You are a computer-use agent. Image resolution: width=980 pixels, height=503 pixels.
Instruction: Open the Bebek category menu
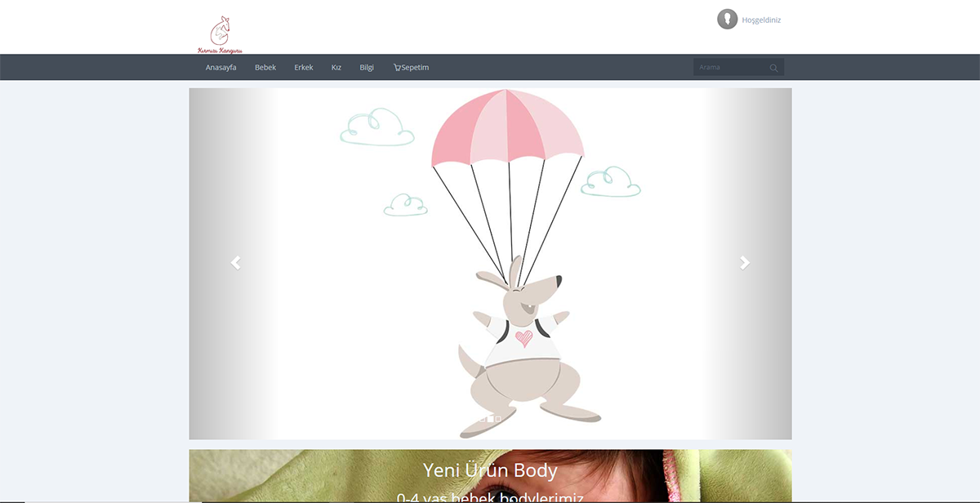(x=265, y=68)
